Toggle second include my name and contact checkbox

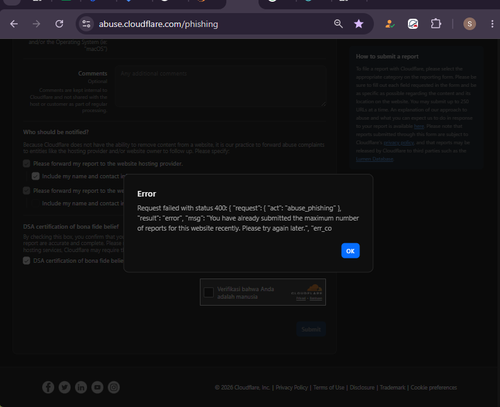(36, 203)
